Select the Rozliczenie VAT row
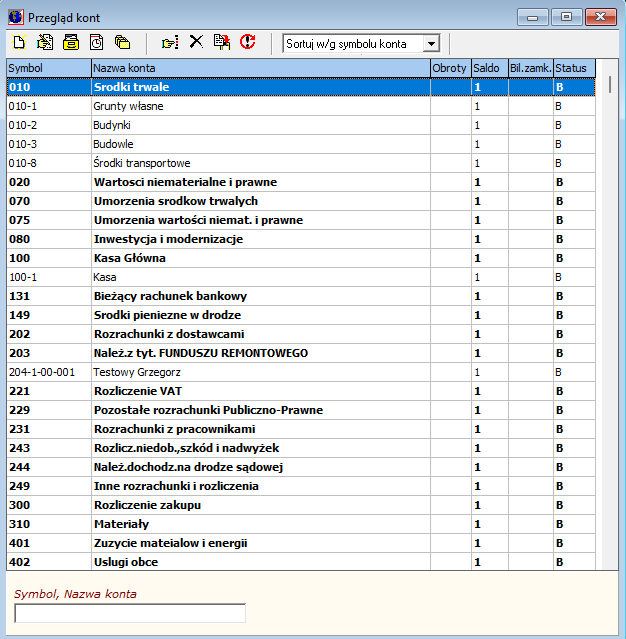Image resolution: width=626 pixels, height=639 pixels. (x=301, y=391)
